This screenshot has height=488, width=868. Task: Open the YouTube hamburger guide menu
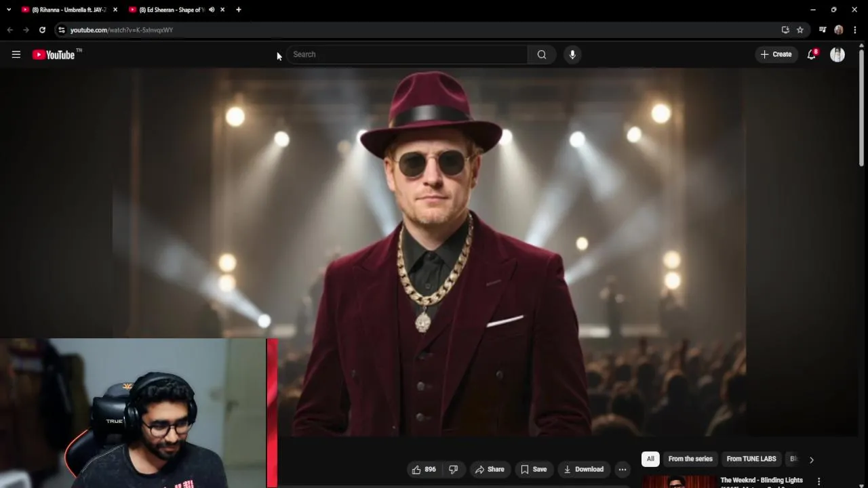click(x=16, y=54)
